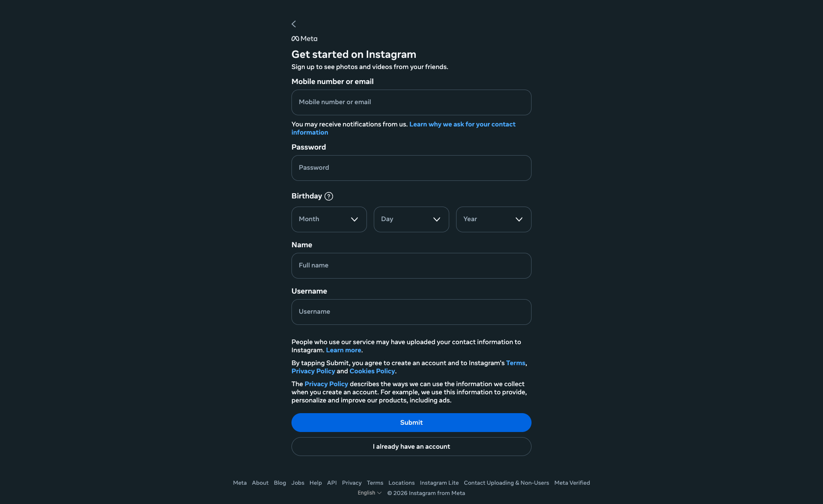The width and height of the screenshot is (823, 504).
Task: Open Instagram's Terms link
Action: [515, 363]
